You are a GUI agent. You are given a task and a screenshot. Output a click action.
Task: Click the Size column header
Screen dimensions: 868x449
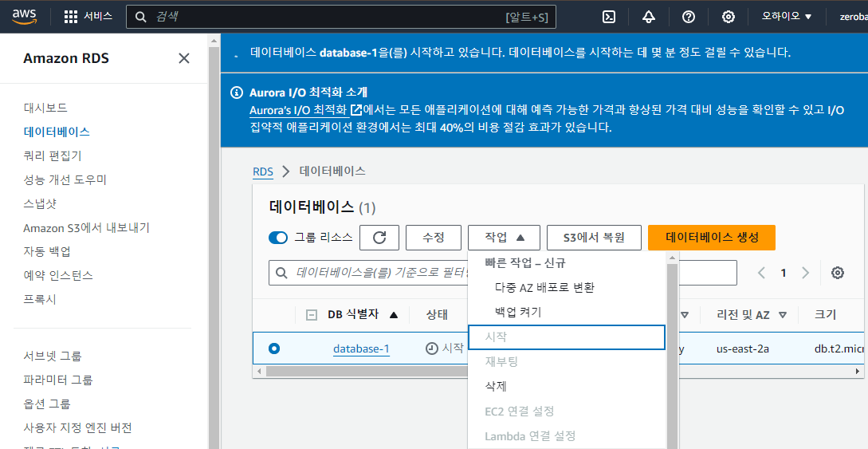click(x=826, y=314)
